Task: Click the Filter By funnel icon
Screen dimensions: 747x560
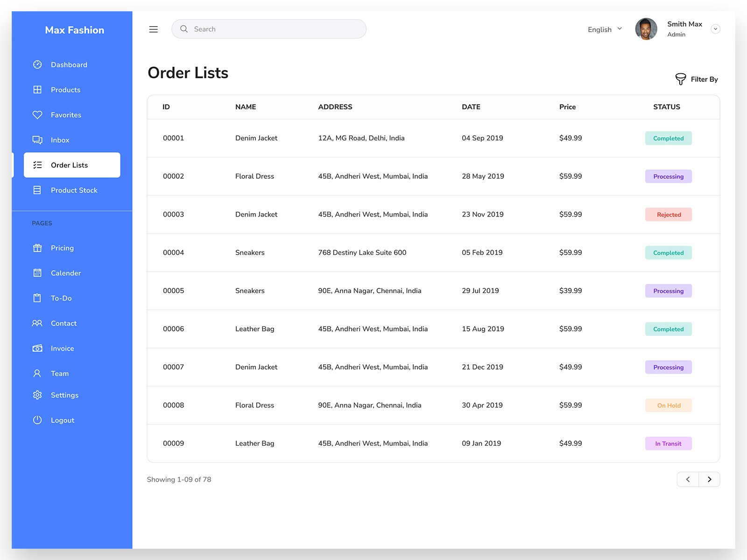Action: (681, 79)
